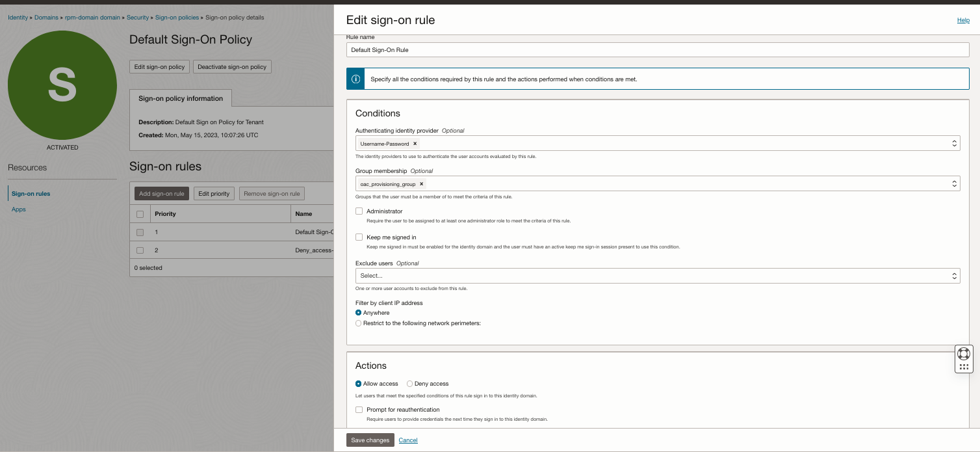Open the Help link at top right
The width and height of the screenshot is (980, 452).
click(x=963, y=20)
